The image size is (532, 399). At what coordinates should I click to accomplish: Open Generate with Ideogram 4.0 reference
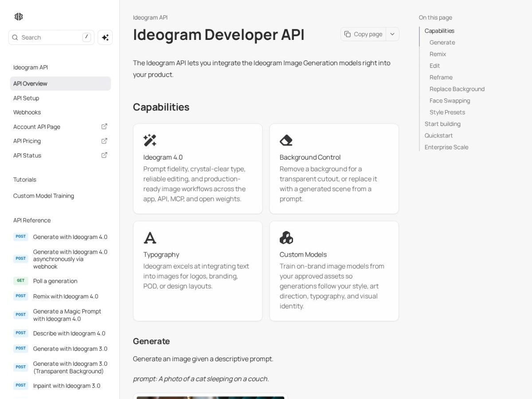(60, 237)
